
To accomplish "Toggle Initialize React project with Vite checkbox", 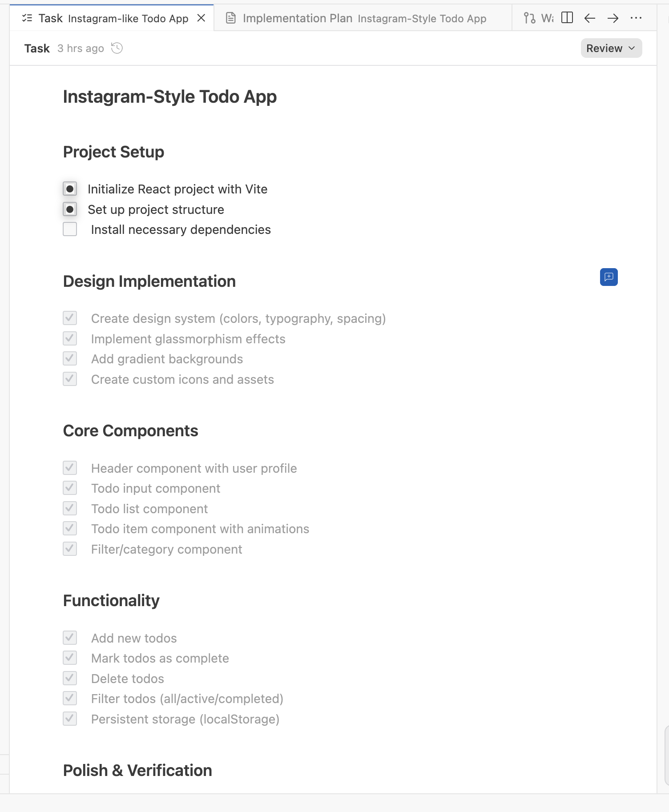I will 70,189.
